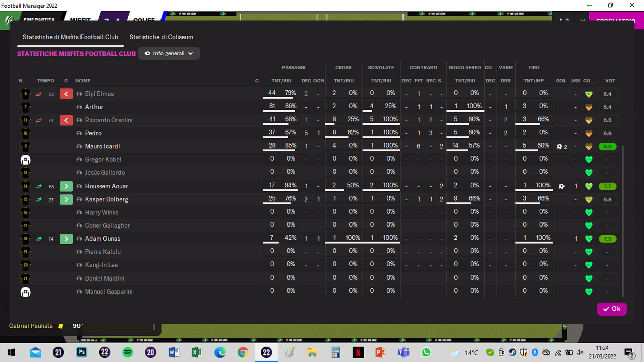The height and width of the screenshot is (362, 644).
Task: Click the condition heart icon for Daniel Maldini
Action: (589, 279)
